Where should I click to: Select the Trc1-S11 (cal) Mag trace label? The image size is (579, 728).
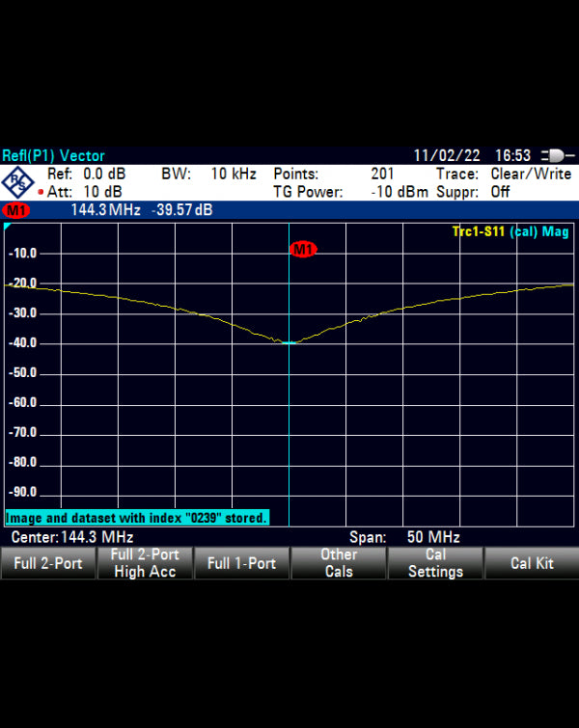(511, 232)
